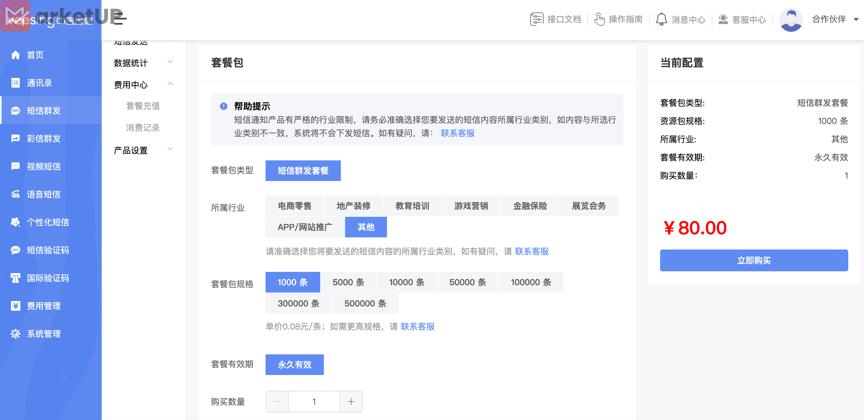Click the 操作指南 hand pointer icon

(600, 19)
